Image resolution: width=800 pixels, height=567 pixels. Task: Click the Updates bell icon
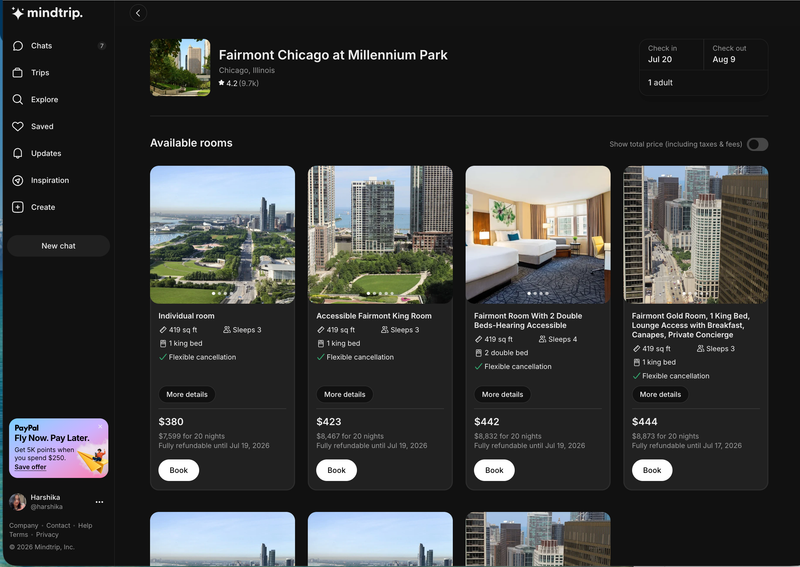(x=18, y=153)
